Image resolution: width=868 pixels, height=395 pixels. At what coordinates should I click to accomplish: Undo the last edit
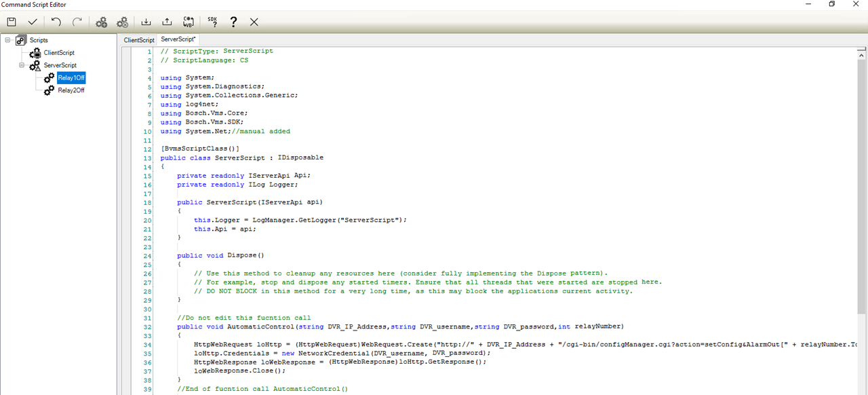56,22
